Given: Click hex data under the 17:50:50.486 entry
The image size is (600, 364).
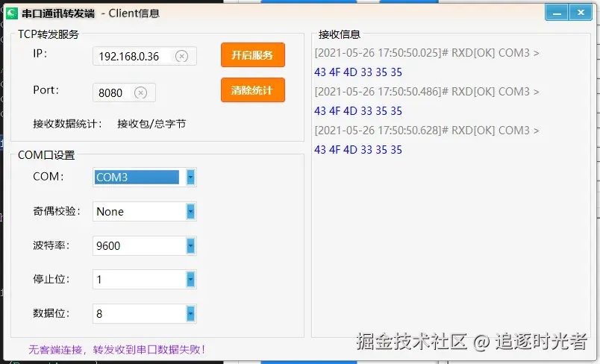Looking at the screenshot, I should click(358, 111).
